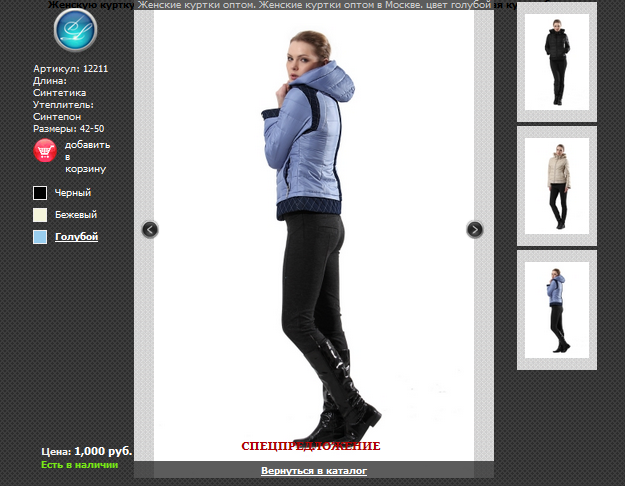Choose the 'Бежевый' color label

click(76, 215)
